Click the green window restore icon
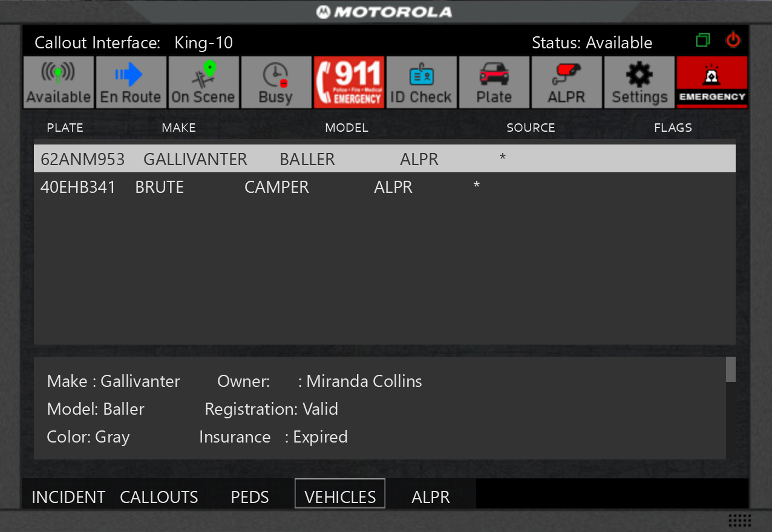 coord(702,41)
